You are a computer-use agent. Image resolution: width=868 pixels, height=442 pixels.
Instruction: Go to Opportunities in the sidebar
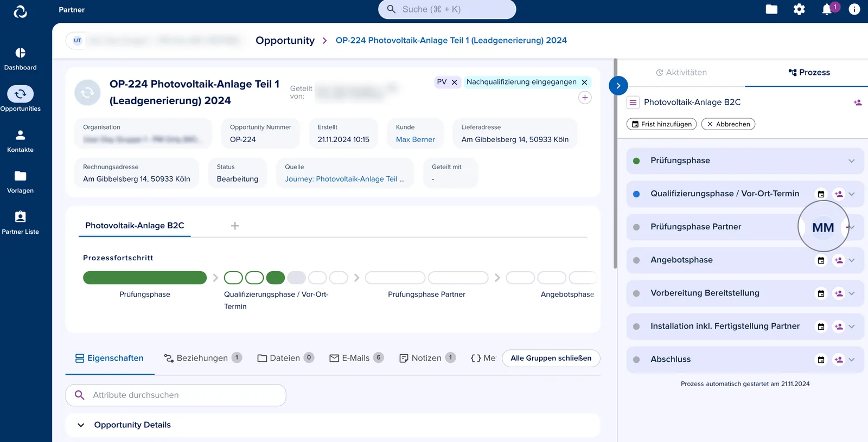[21, 99]
